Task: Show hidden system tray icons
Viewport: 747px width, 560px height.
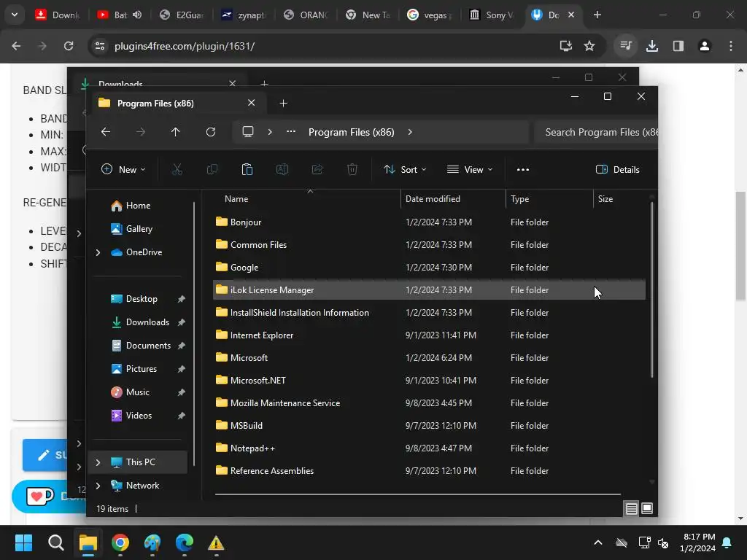Action: pos(598,542)
